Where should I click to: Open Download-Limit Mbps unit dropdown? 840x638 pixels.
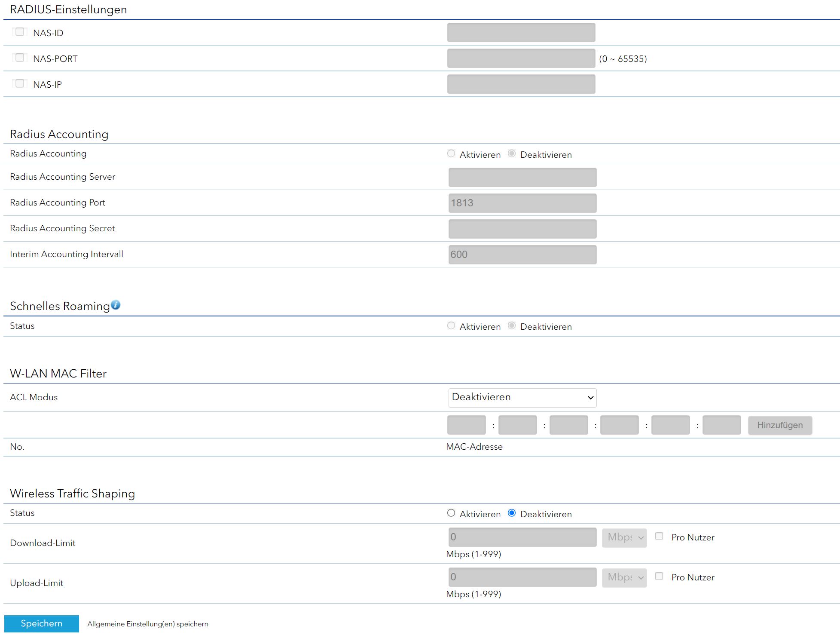tap(624, 538)
